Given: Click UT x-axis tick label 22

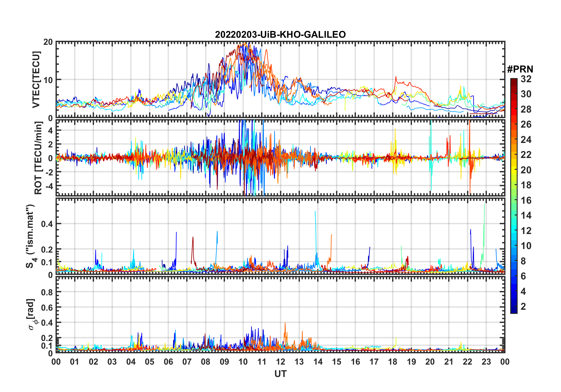Looking at the screenshot, I should [x=467, y=362].
